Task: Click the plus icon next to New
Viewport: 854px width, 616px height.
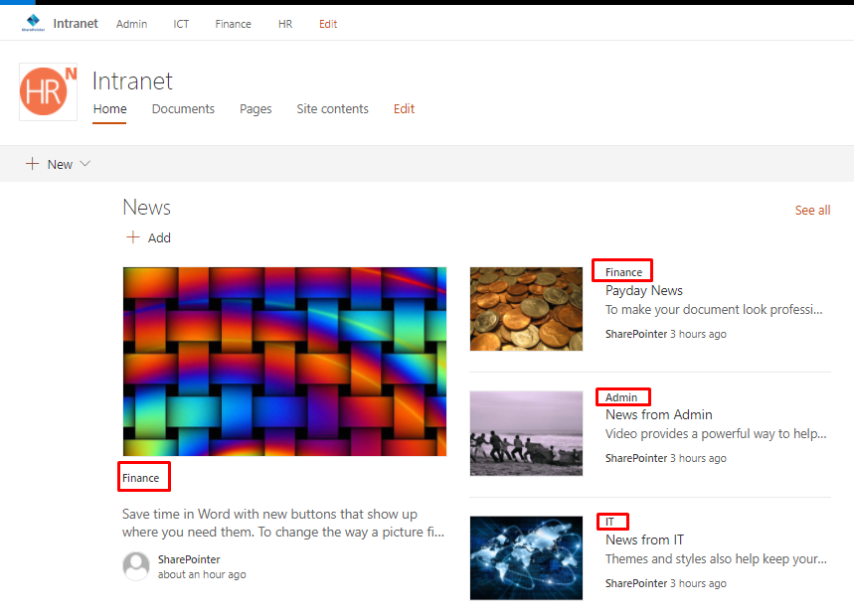Action: (x=32, y=164)
